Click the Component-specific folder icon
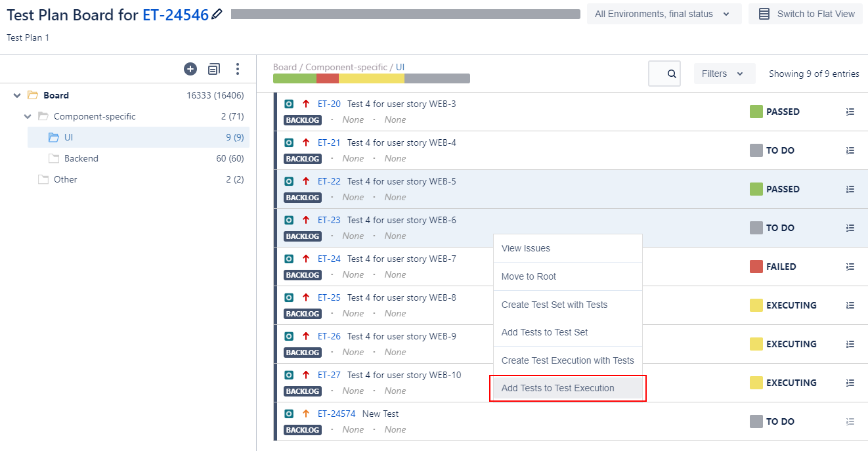Image resolution: width=868 pixels, height=451 pixels. click(43, 116)
